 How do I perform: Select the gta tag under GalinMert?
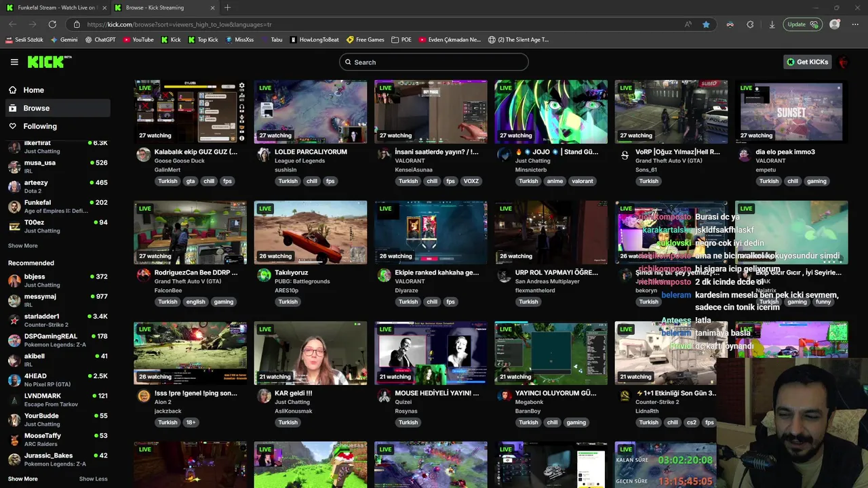click(191, 181)
